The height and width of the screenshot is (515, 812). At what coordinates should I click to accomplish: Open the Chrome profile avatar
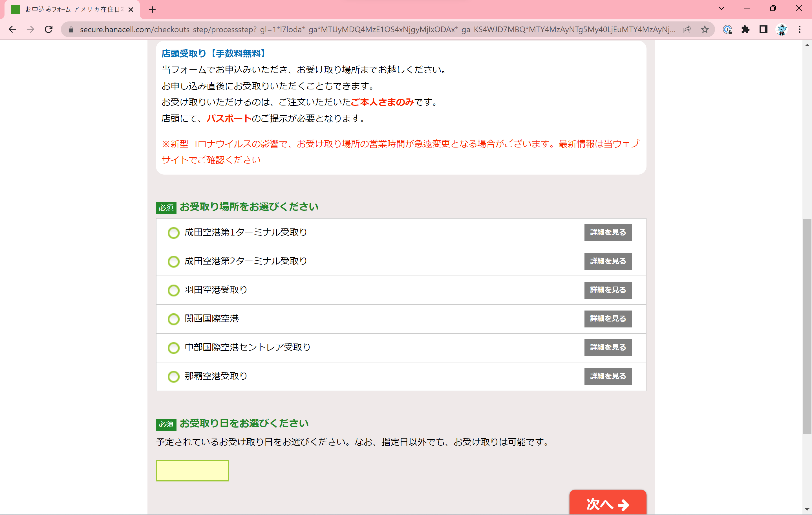(781, 29)
